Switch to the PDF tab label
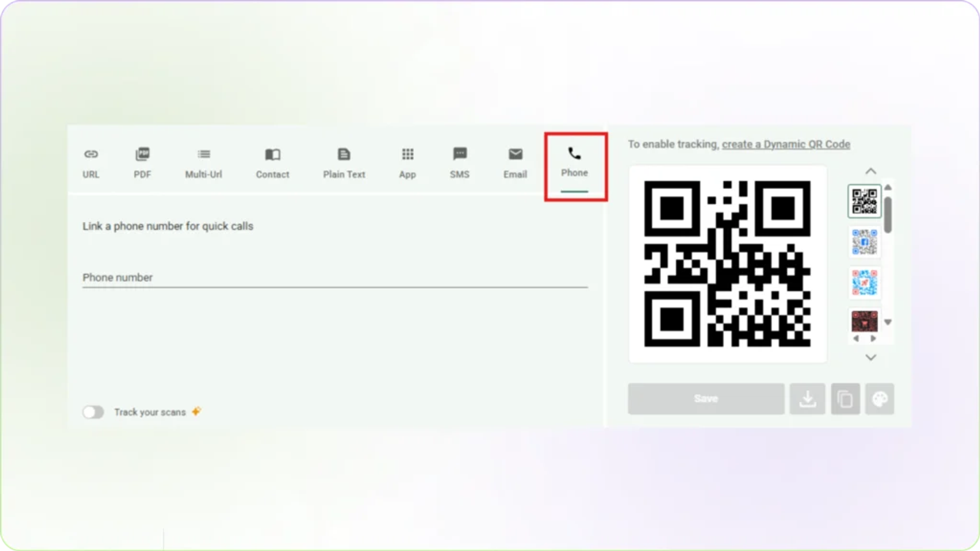 pyautogui.click(x=142, y=174)
